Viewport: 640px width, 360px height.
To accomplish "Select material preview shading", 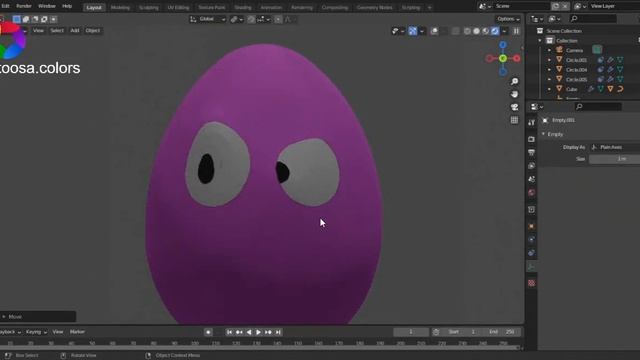I will coord(486,31).
